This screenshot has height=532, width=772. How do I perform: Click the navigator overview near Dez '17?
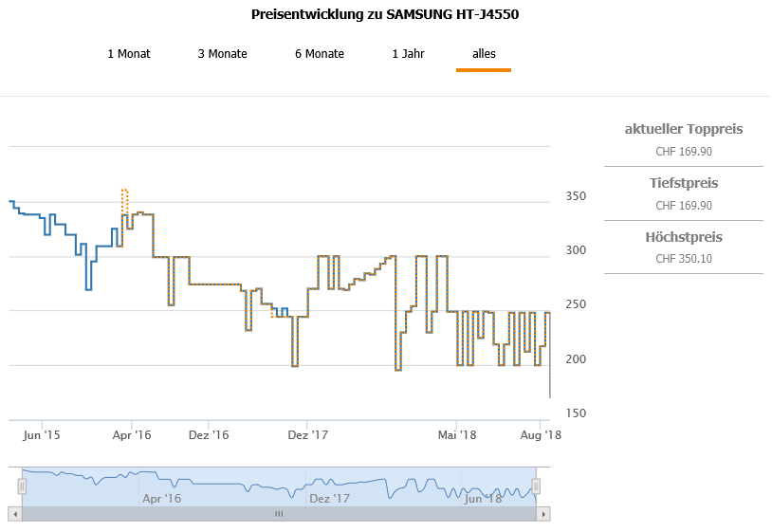[329, 486]
